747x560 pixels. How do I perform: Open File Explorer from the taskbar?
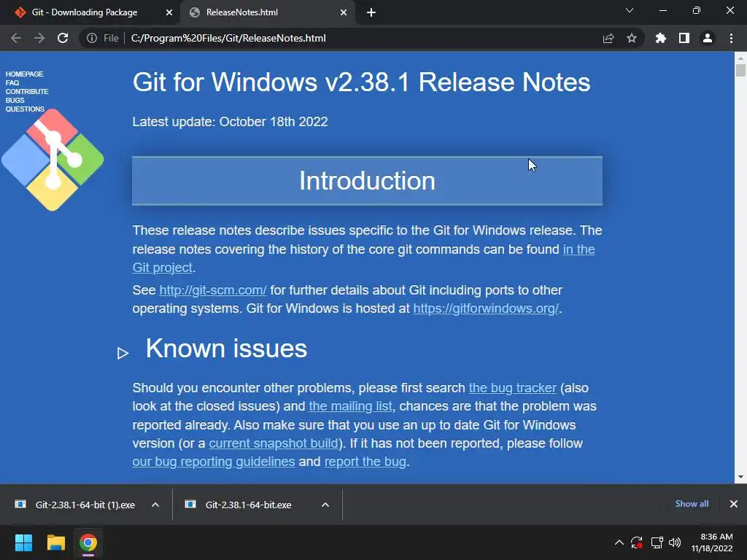[x=55, y=542]
